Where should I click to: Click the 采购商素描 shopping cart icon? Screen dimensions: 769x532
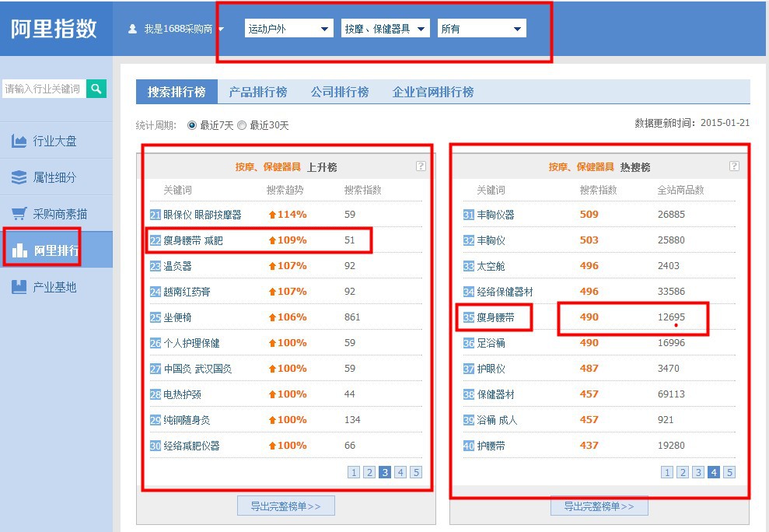pos(19,213)
